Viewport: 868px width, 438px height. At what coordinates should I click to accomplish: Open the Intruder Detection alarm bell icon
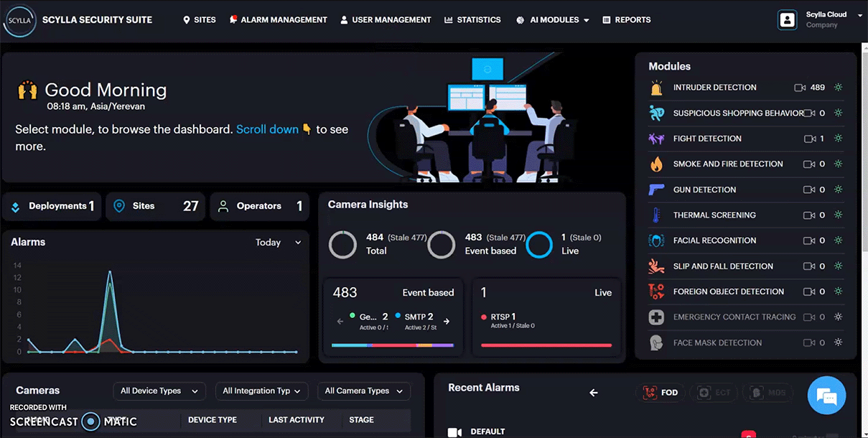656,88
